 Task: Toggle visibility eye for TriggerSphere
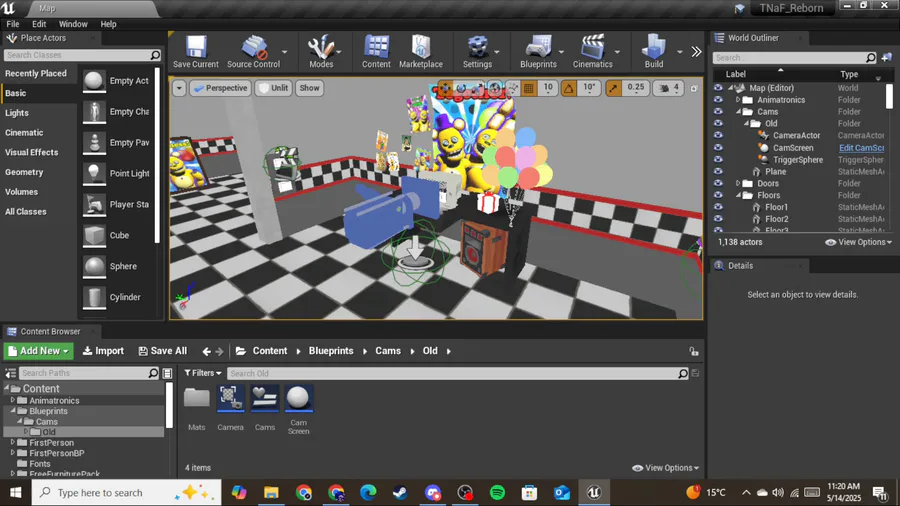(x=718, y=159)
